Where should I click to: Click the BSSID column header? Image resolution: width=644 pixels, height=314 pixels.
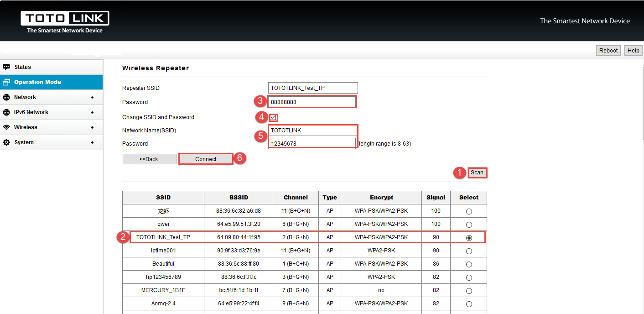tap(239, 198)
